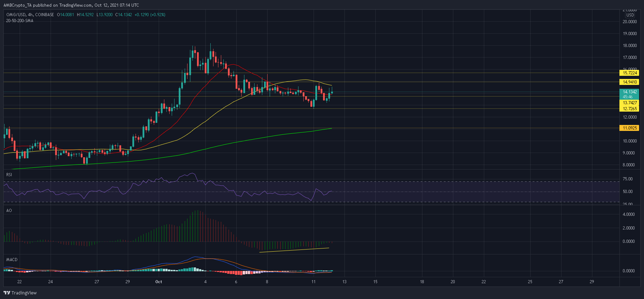644x299 pixels.
Task: Select the 15.7224 price level label
Action: tap(630, 73)
